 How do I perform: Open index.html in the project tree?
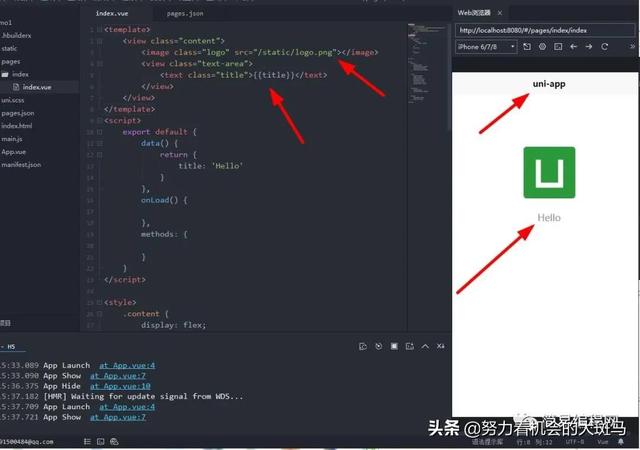point(16,126)
